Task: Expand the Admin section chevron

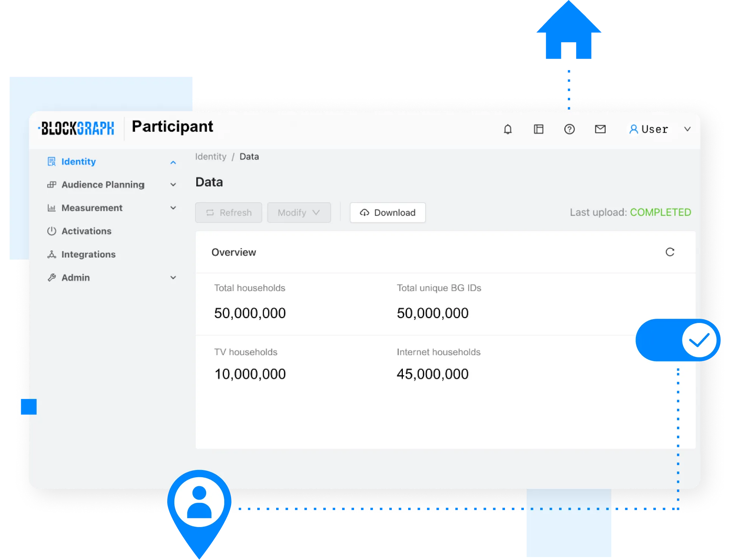Action: [x=173, y=278]
